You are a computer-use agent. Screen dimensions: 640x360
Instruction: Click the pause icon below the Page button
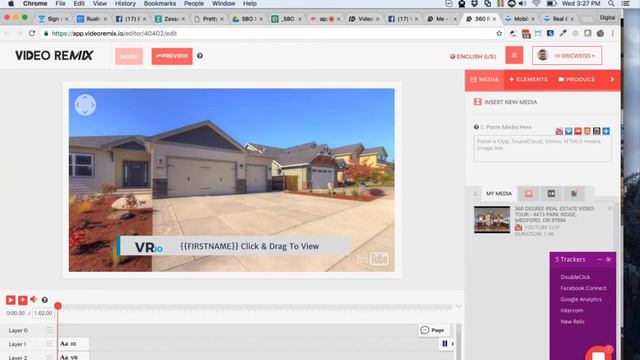[445, 344]
